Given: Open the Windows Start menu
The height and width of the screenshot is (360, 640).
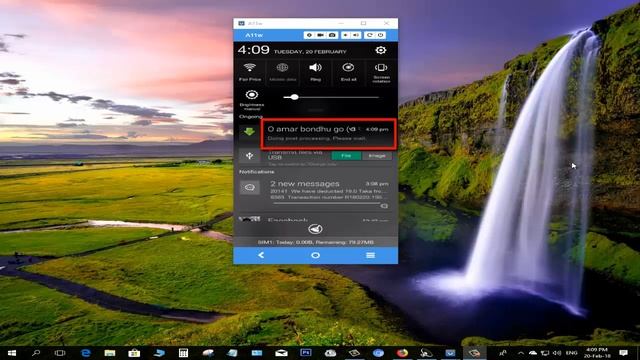Looking at the screenshot, I should [11, 353].
